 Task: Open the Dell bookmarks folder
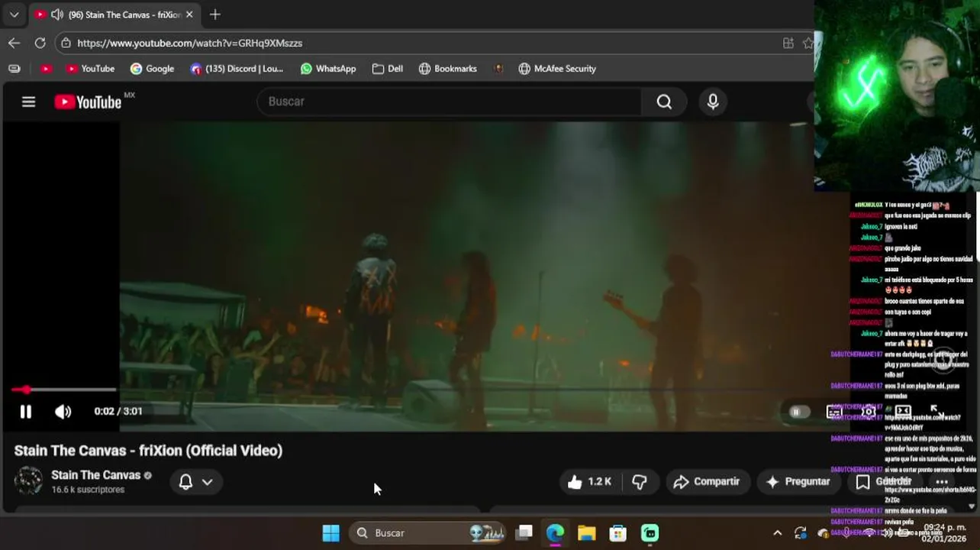[x=387, y=69]
